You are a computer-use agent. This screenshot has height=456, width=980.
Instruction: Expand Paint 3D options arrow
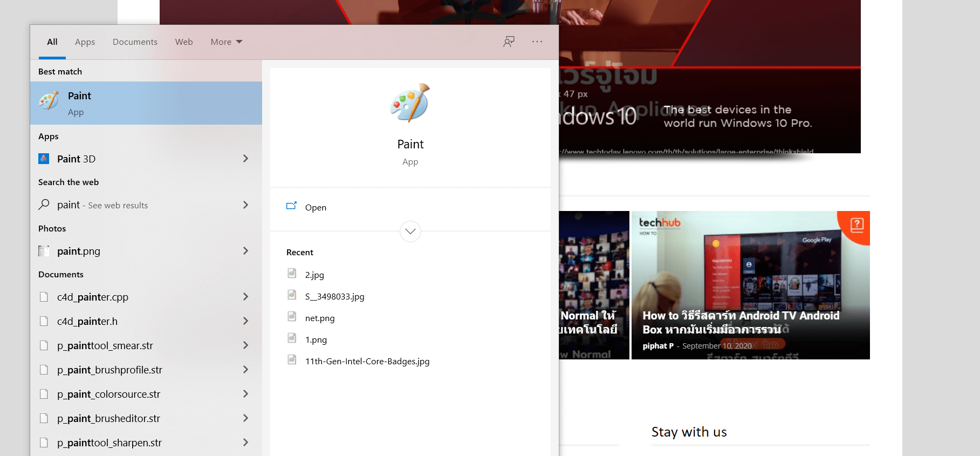pos(245,159)
